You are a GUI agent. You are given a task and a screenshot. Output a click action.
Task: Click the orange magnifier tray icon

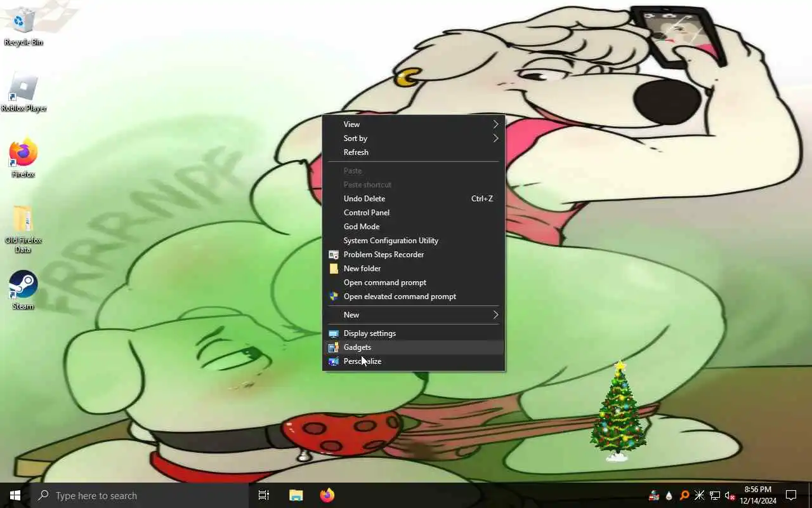pyautogui.click(x=684, y=496)
